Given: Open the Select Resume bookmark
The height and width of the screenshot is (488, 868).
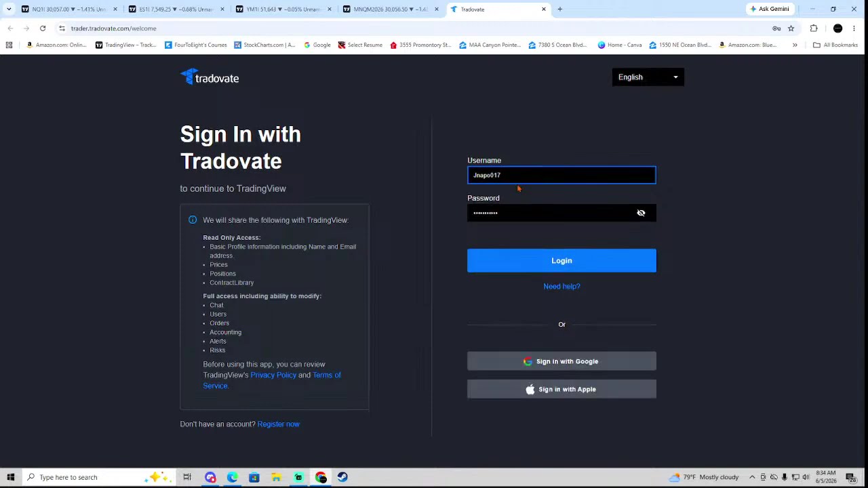Looking at the screenshot, I should 361,45.
